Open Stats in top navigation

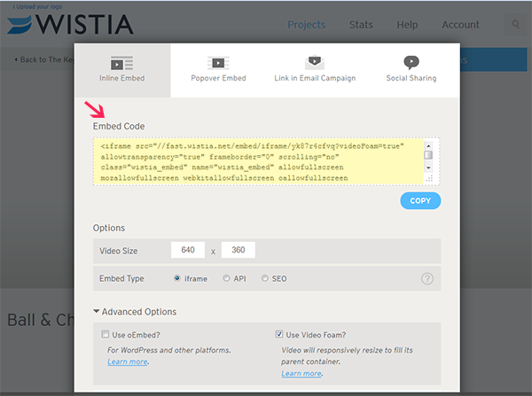pos(361,25)
